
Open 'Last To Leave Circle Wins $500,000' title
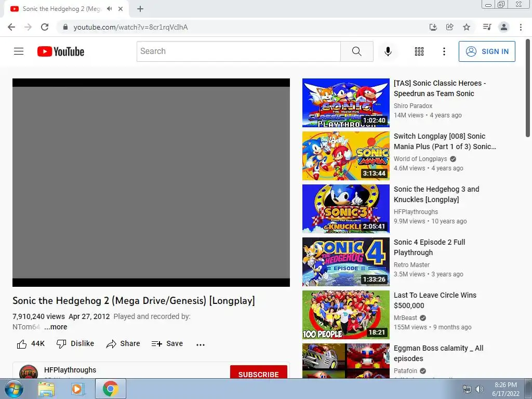click(x=435, y=300)
